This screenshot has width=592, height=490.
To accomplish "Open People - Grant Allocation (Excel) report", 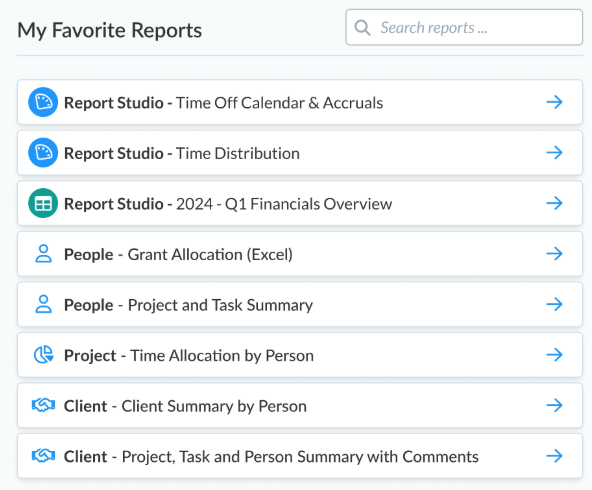I will 300,254.
